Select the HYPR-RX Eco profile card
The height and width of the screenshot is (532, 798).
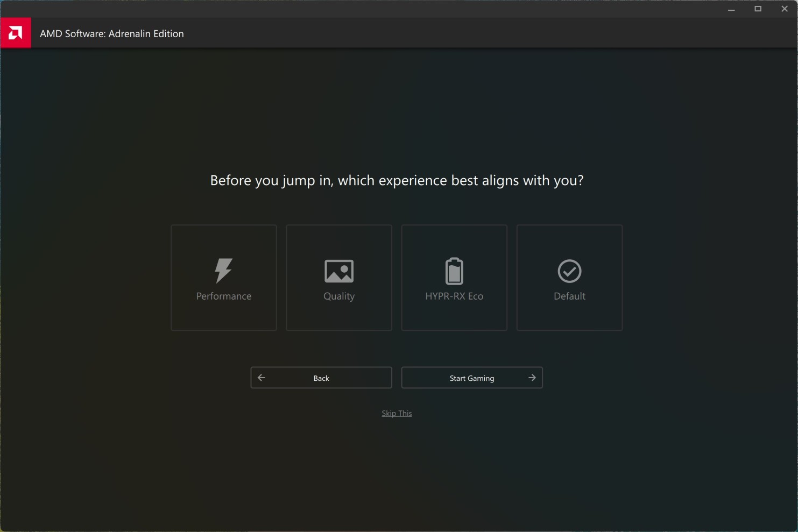click(x=454, y=278)
